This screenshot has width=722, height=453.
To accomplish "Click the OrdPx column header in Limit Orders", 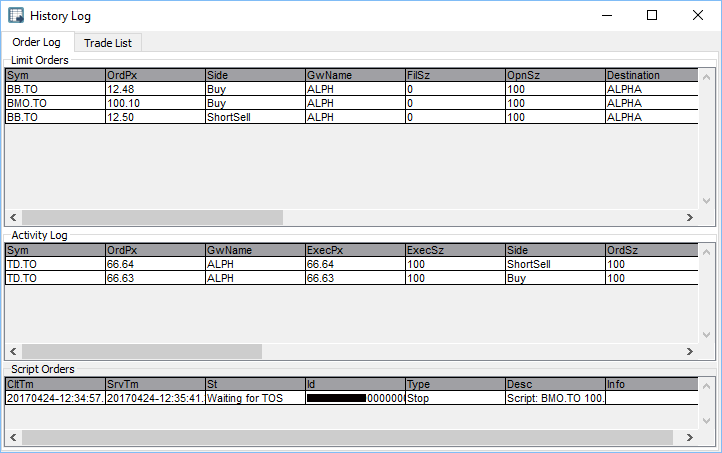I will (154, 75).
